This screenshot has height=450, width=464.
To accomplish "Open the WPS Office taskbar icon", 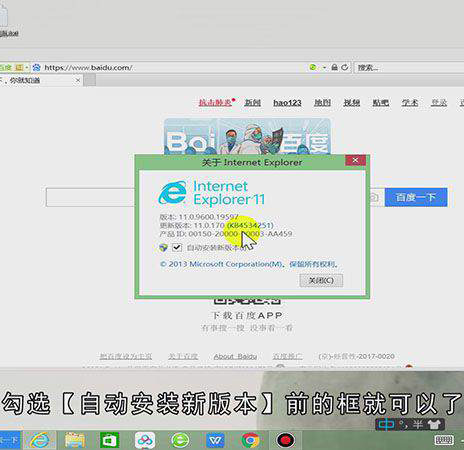I will coord(215,441).
